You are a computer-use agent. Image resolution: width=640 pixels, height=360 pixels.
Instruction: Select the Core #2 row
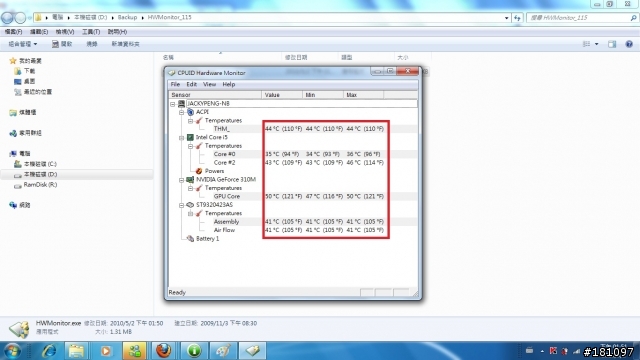coord(293,163)
